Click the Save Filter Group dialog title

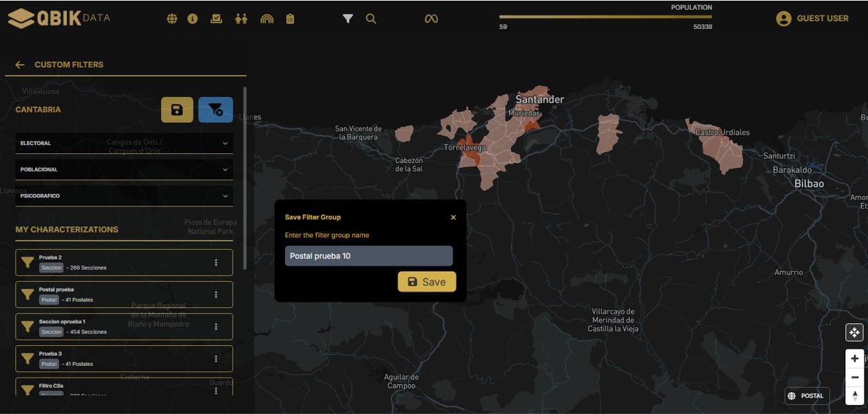tap(313, 217)
